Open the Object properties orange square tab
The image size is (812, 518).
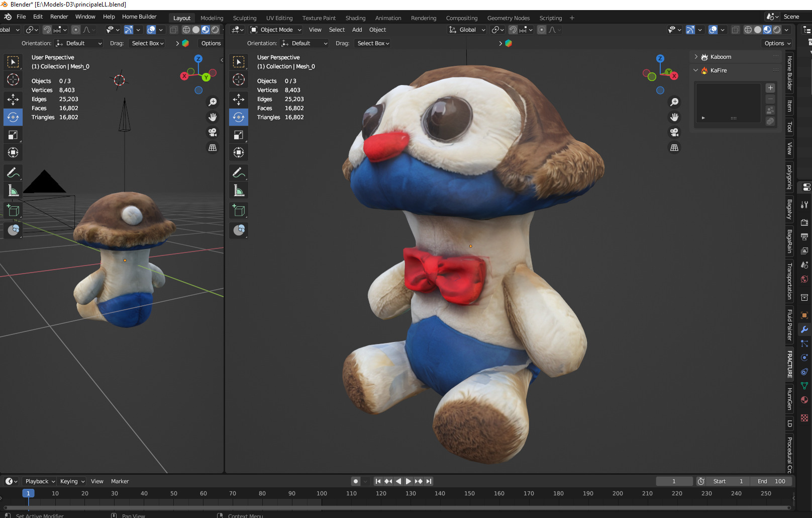click(804, 315)
